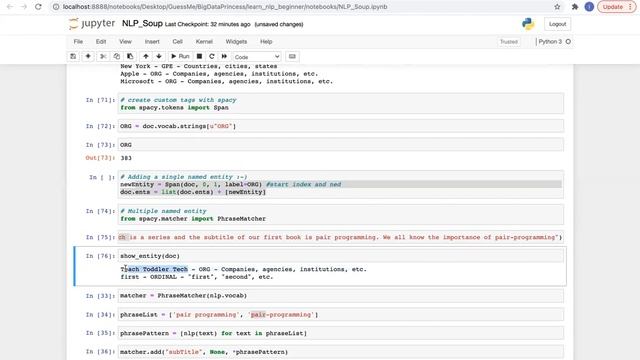This screenshot has width=640, height=360.
Task: Select cell ORG = doc.vocab.strings
Action: (341, 126)
